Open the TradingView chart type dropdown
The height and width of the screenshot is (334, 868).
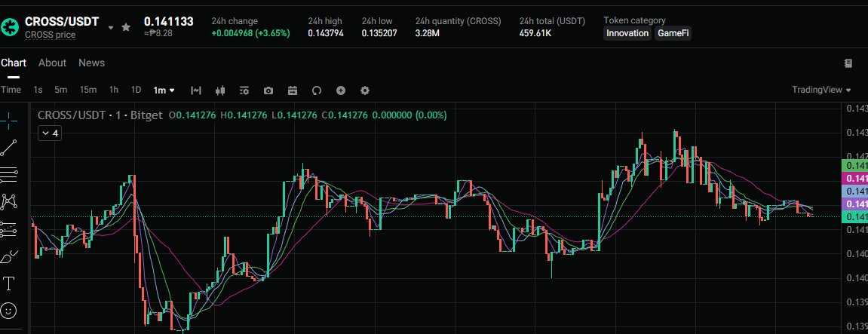tap(821, 90)
